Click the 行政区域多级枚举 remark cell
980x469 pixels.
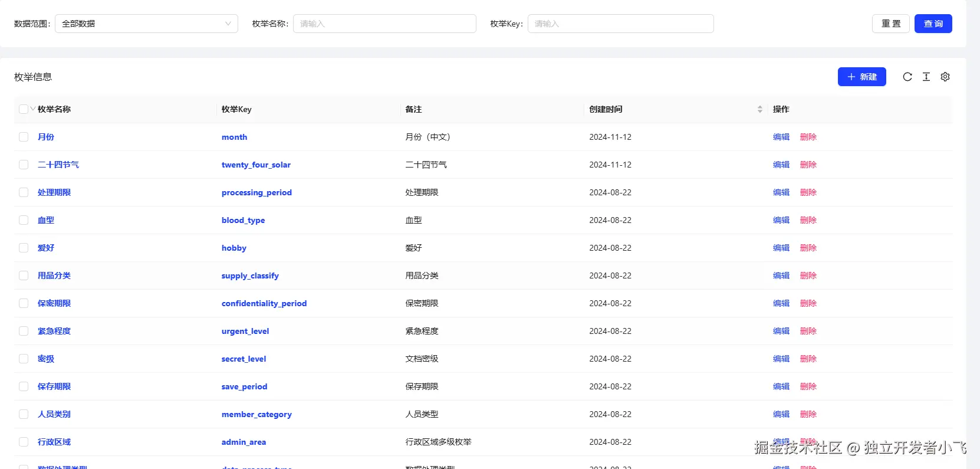(x=438, y=442)
